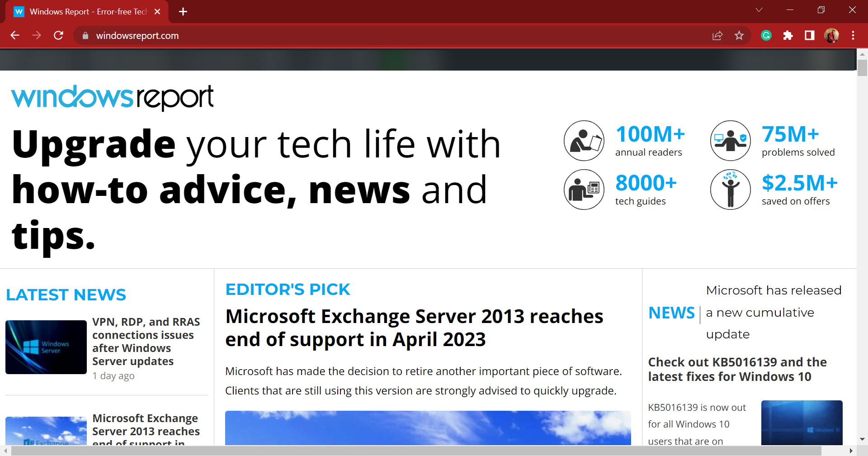
Task: Click the horizontal scrollbar right arrow
Action: tap(851, 451)
